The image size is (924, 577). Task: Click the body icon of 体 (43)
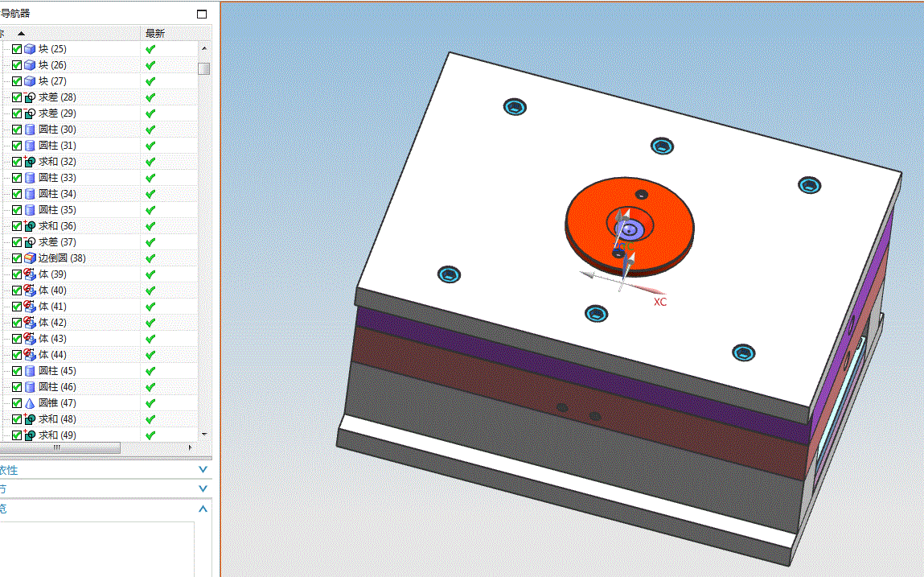30,339
